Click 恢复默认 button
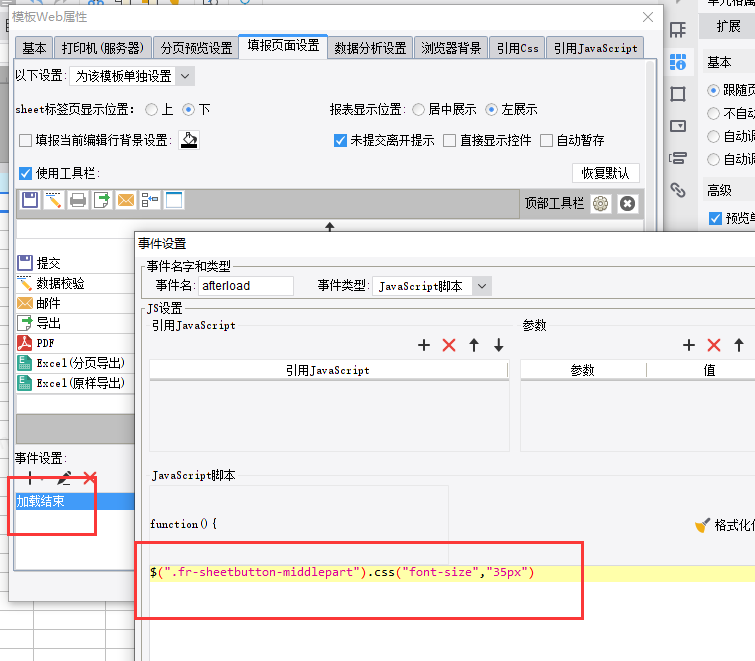This screenshot has height=661, width=755. pyautogui.click(x=606, y=173)
